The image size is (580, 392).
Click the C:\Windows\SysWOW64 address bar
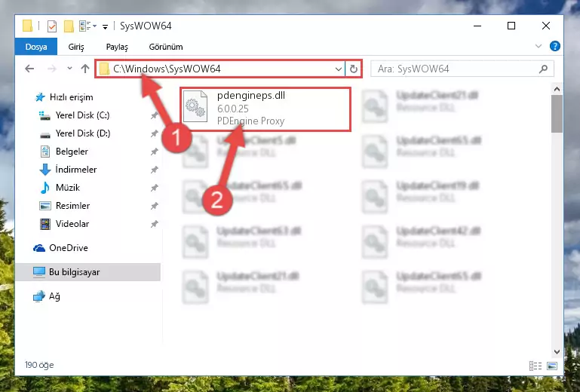(x=220, y=69)
